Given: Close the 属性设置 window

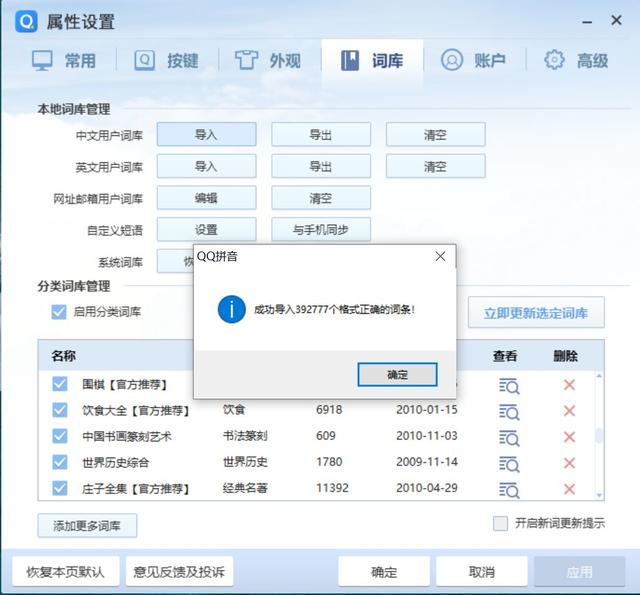Looking at the screenshot, I should click(616, 20).
